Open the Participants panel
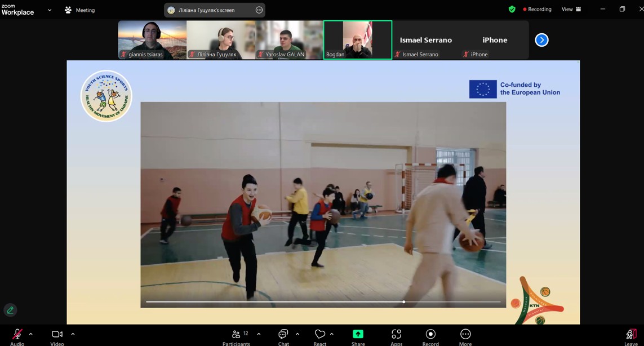 tap(236, 336)
